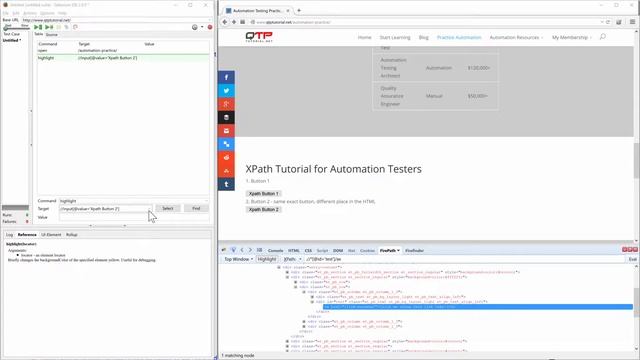The width and height of the screenshot is (640, 360).
Task: Switch to the Log tab
Action: coord(9,235)
